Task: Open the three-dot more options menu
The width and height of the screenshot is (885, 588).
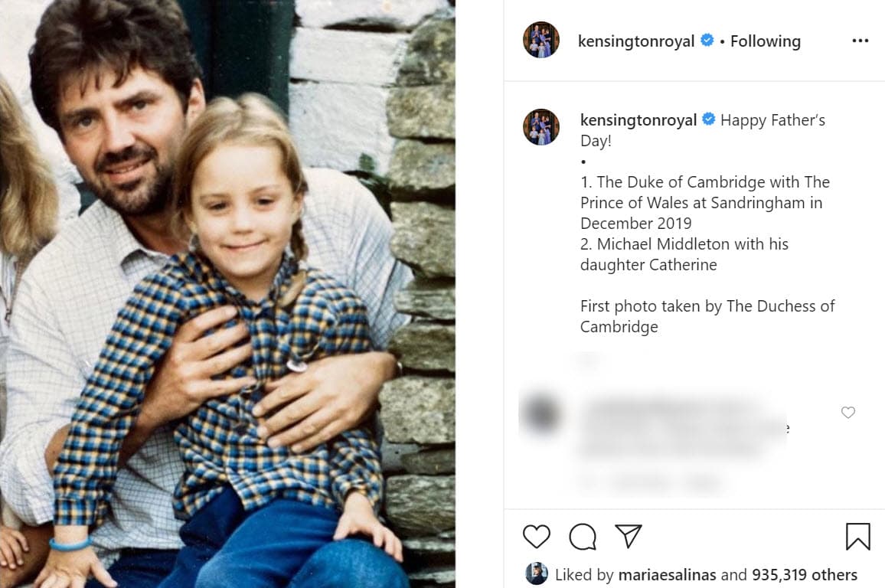Action: click(x=860, y=41)
